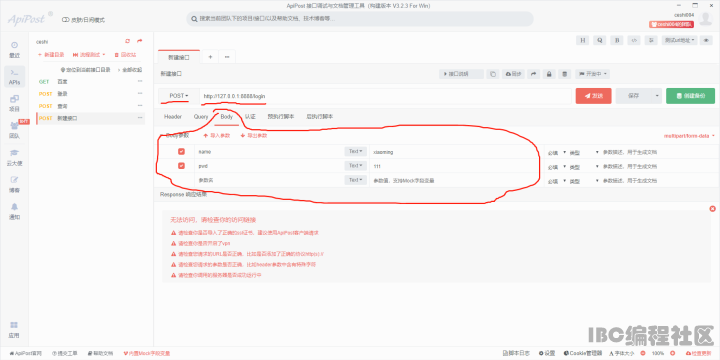Click the toolbar icon left of environment dropdown
720x360 pixels.
[651, 40]
